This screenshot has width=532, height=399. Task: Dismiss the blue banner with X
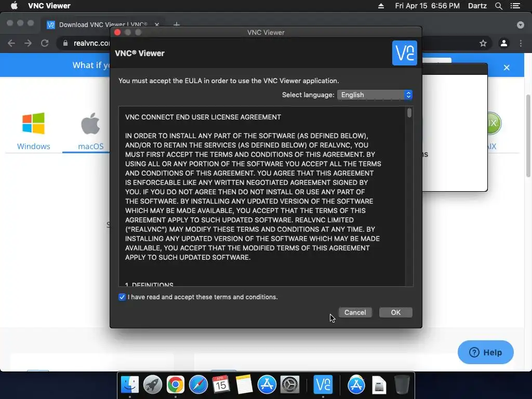point(507,68)
